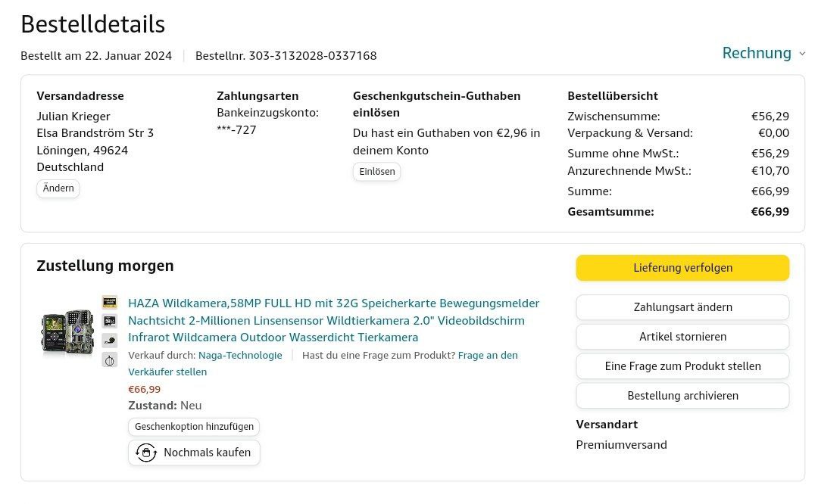Click Ändern under shipping address
This screenshot has width=818, height=504.
[58, 188]
